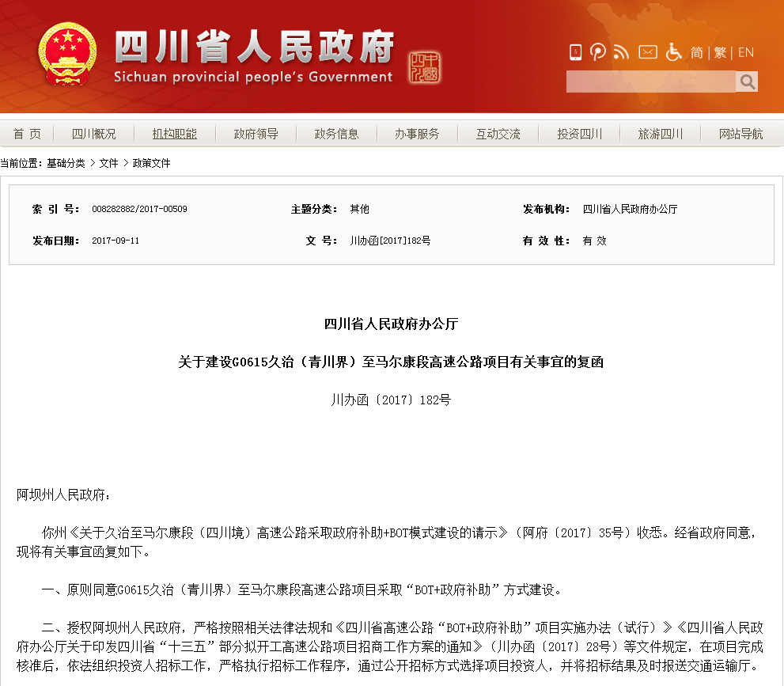The image size is (784, 686).
Task: Focus the header search input field
Action: point(650,81)
